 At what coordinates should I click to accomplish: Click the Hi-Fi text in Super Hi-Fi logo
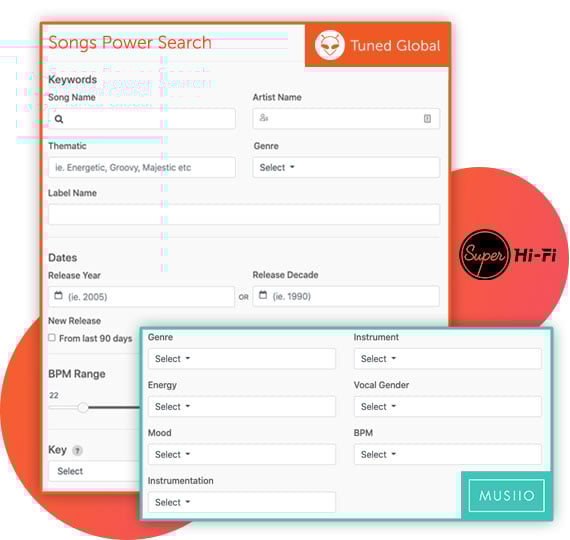534,255
